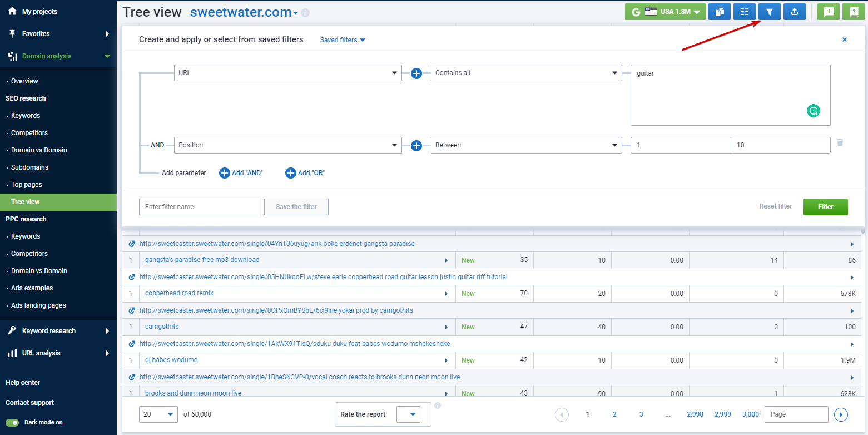Open camgothits keyword link
This screenshot has width=868, height=435.
tap(162, 327)
